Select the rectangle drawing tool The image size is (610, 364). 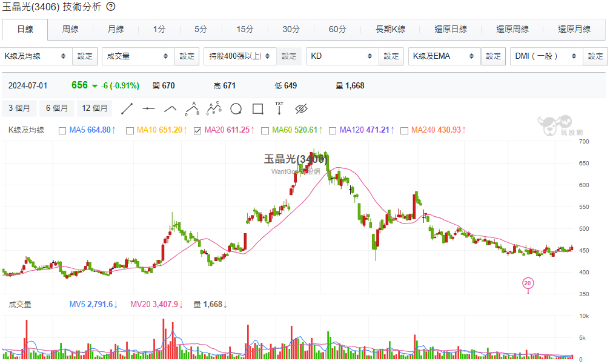click(257, 109)
